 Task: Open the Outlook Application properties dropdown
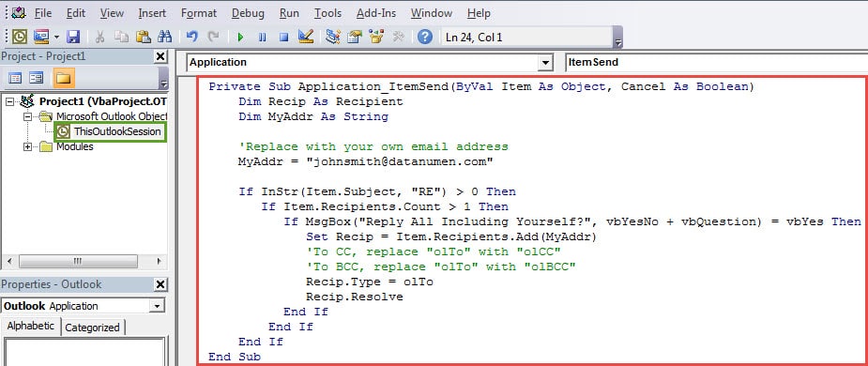pyautogui.click(x=158, y=306)
